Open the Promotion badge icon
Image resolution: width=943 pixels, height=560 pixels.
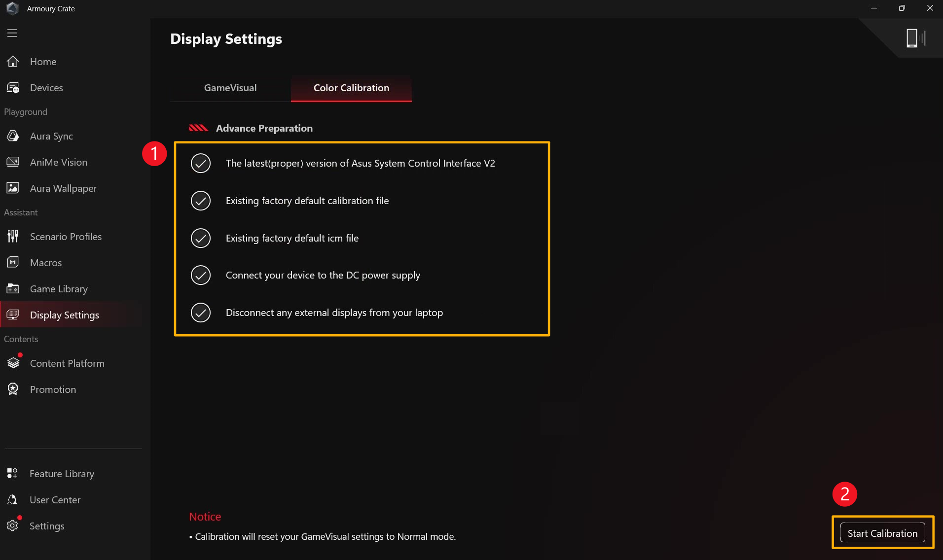point(13,389)
